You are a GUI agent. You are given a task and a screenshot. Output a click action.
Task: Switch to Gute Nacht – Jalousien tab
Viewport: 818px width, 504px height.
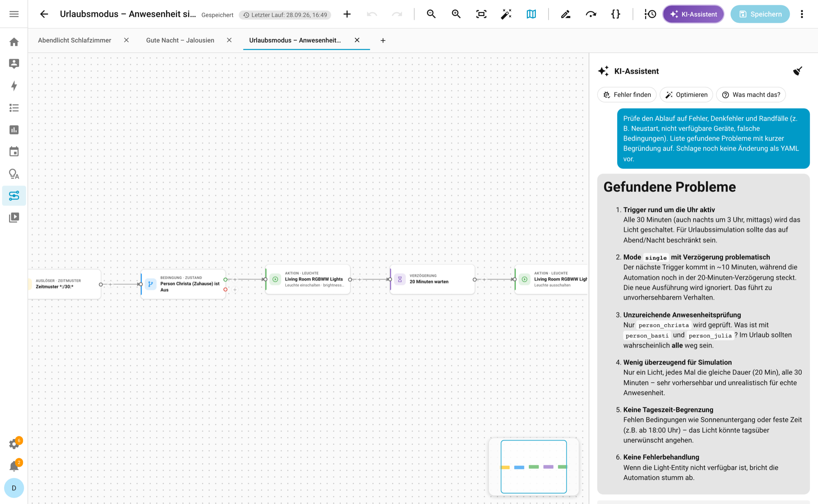coord(180,40)
